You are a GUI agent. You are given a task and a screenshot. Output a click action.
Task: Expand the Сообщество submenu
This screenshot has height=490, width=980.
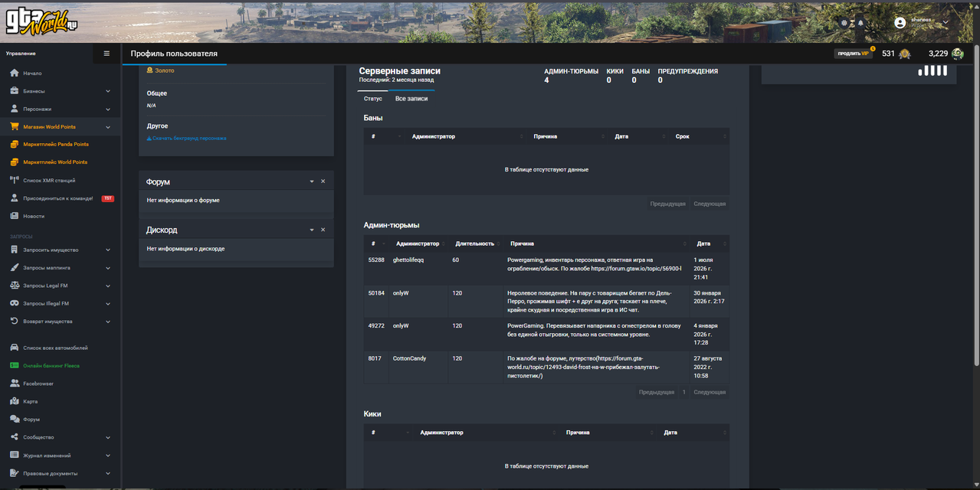(108, 437)
